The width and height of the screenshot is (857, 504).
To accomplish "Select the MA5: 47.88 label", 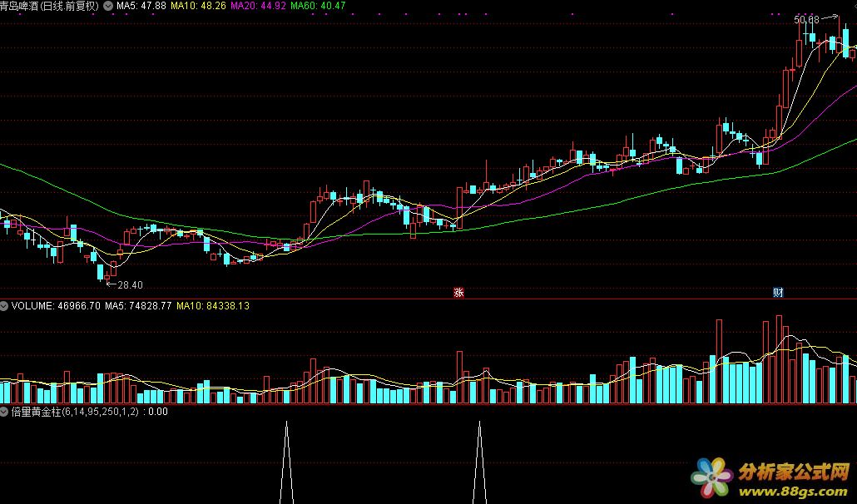I will coord(141,6).
